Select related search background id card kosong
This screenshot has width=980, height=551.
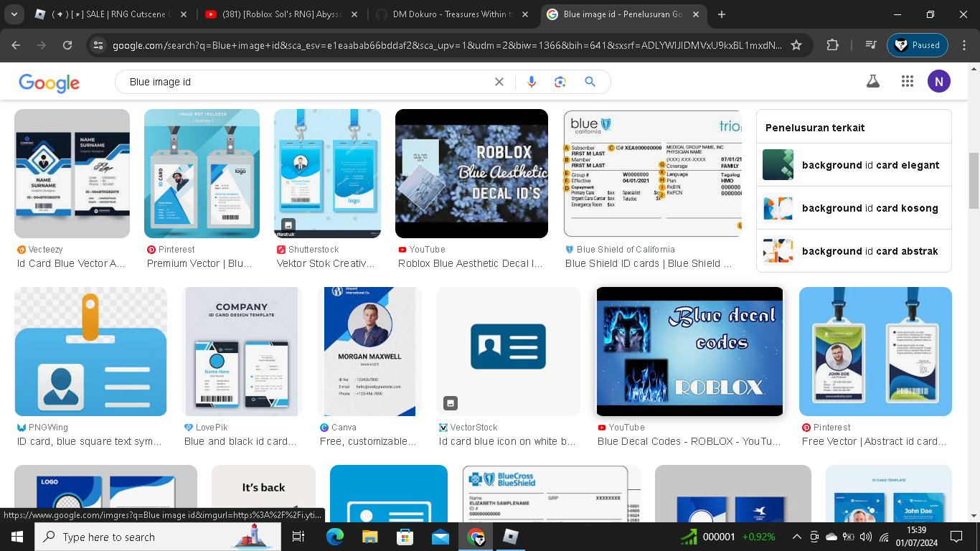(854, 208)
